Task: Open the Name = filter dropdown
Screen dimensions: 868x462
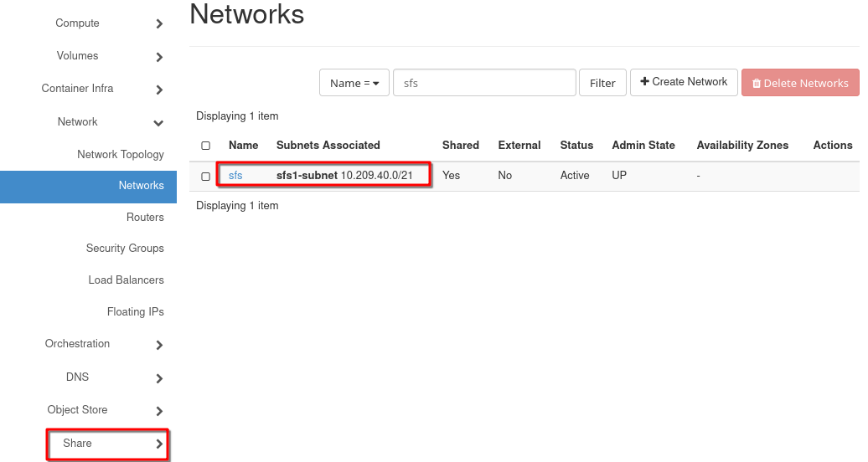Action: click(354, 83)
